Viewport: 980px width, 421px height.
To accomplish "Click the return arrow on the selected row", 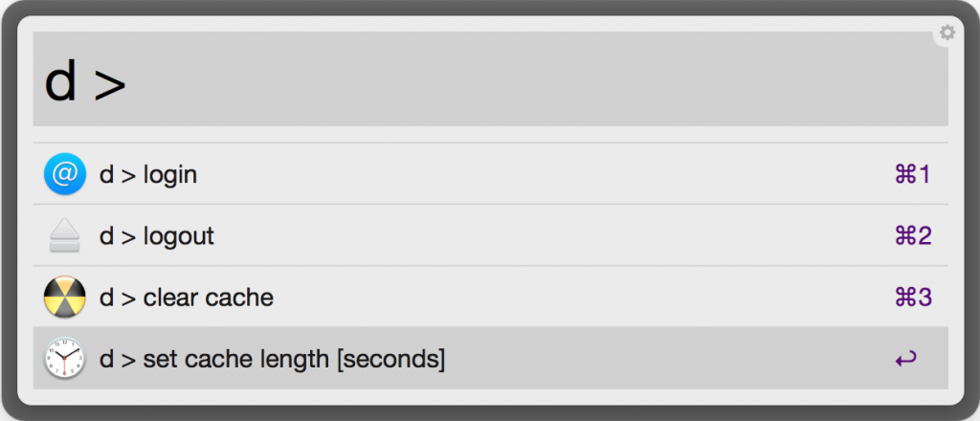I will [905, 359].
